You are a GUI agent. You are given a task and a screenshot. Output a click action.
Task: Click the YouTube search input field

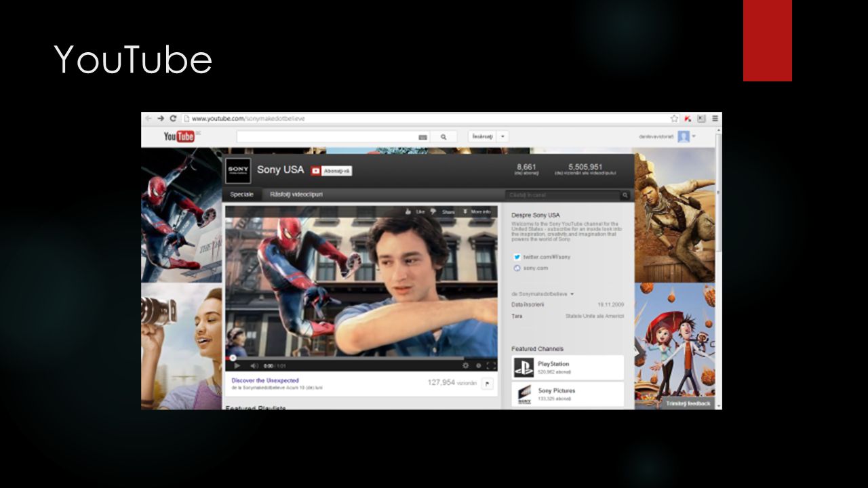[327, 136]
